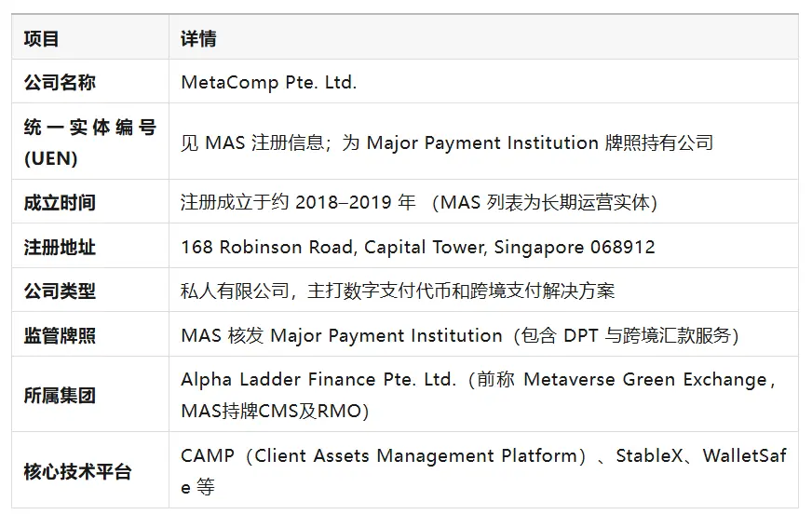Click the 统一实体编号 (UEN) label
This screenshot has width=812, height=528.
(90, 142)
